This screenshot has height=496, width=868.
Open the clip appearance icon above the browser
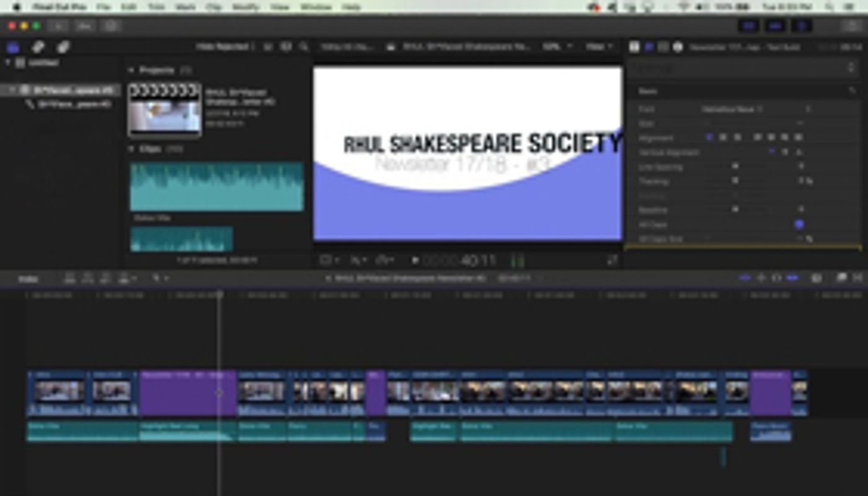(x=286, y=47)
